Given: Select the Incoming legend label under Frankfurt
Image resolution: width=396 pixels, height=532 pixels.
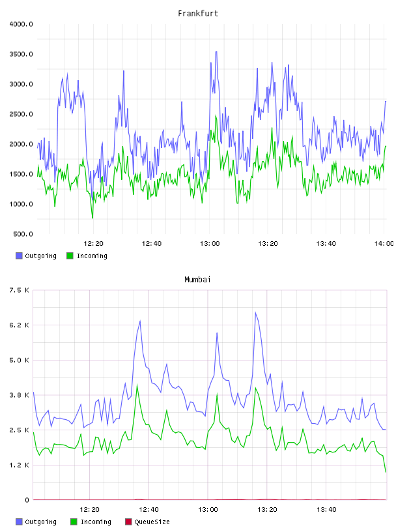Looking at the screenshot, I should (92, 256).
